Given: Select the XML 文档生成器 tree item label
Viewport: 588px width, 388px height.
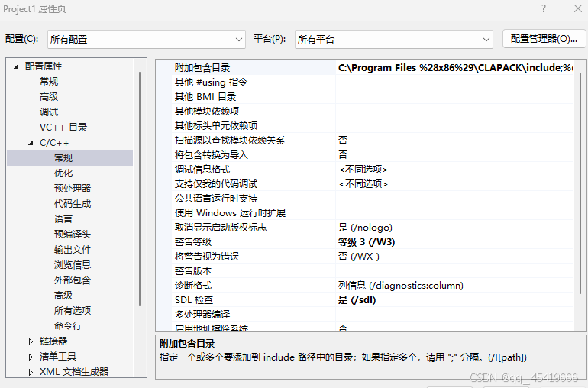Looking at the screenshot, I should coord(74,372).
